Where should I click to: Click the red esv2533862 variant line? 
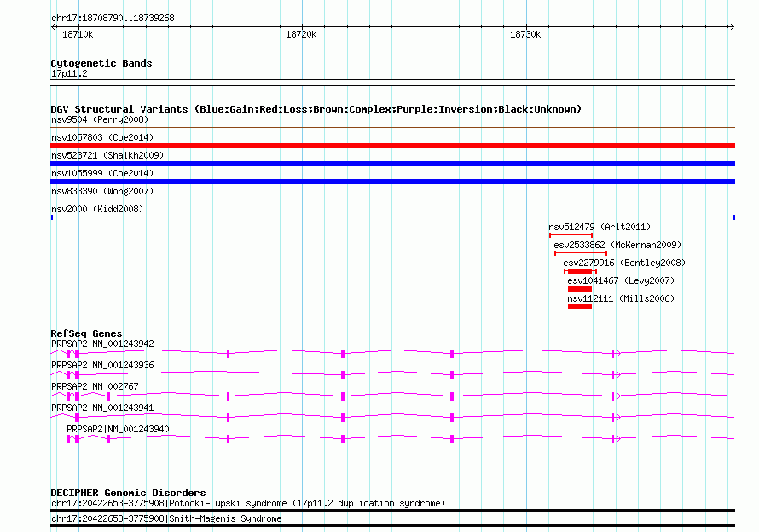[x=581, y=253]
